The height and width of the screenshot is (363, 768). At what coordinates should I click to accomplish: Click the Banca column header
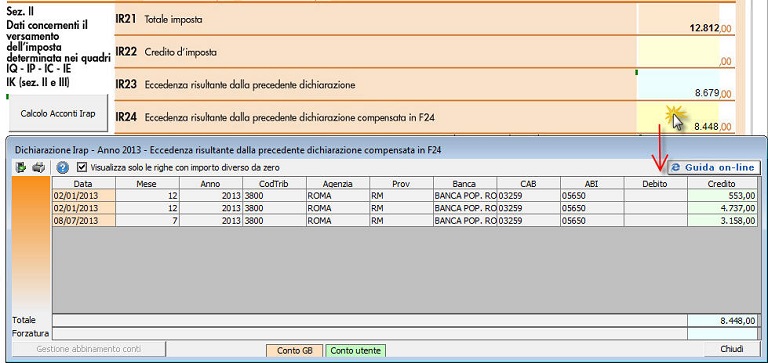[465, 184]
